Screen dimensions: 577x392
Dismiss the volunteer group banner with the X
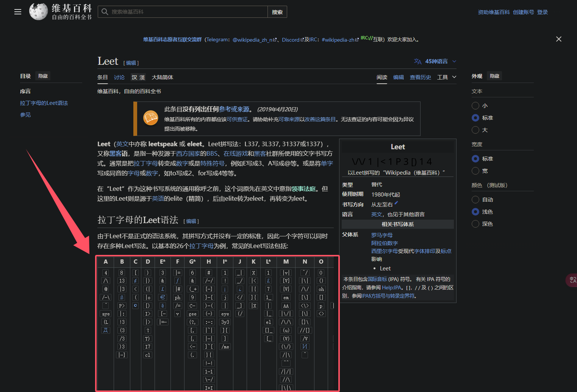pos(558,39)
